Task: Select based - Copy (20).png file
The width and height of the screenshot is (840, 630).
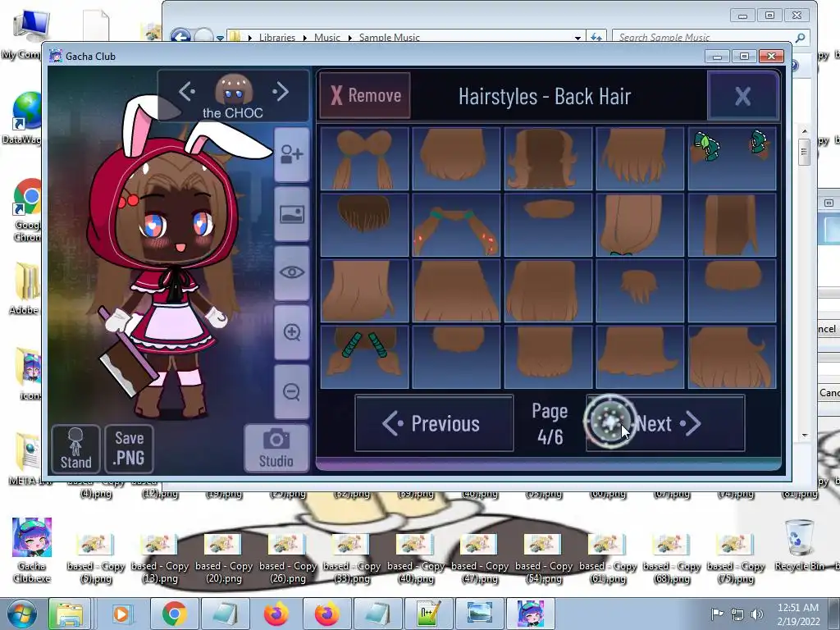Action: coord(223,559)
